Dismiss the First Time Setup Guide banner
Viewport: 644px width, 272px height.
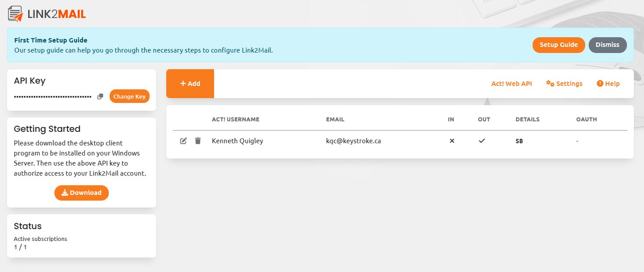[608, 45]
